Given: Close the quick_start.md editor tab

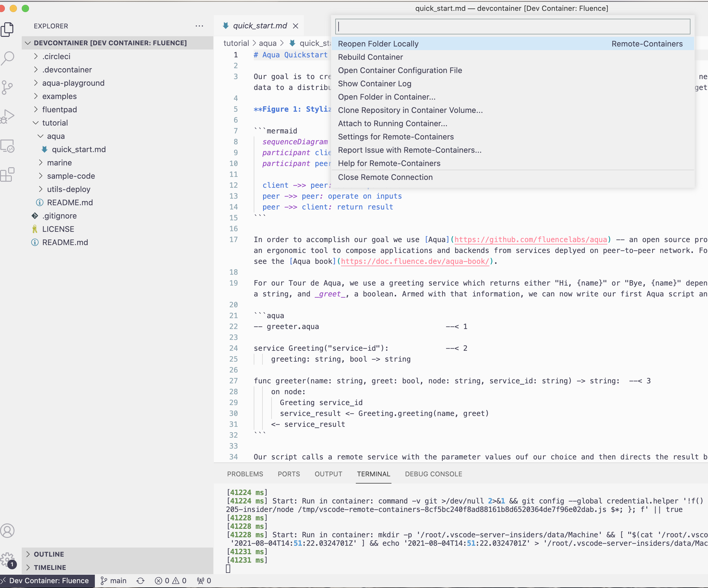Looking at the screenshot, I should (296, 26).
